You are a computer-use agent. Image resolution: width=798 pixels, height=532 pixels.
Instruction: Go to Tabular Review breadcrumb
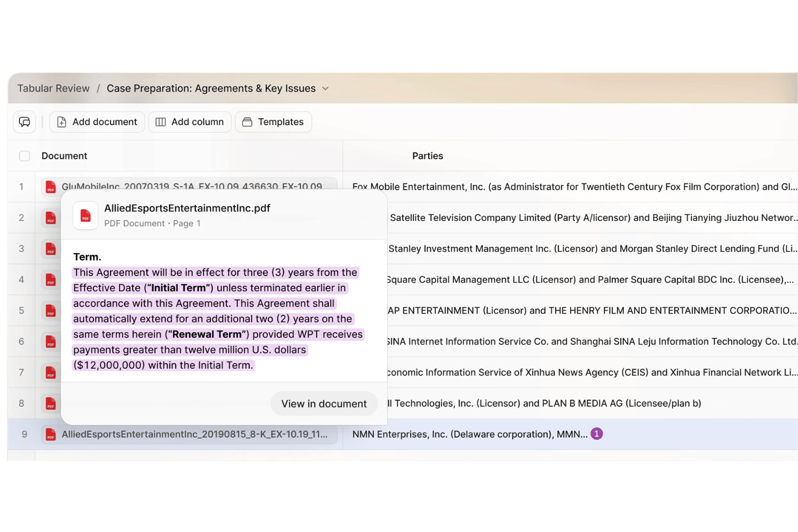pyautogui.click(x=53, y=88)
